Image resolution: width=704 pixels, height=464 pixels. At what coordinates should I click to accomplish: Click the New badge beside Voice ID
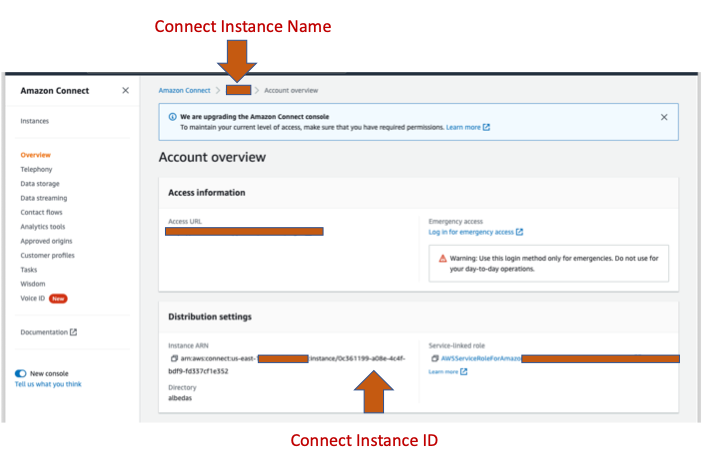point(58,299)
